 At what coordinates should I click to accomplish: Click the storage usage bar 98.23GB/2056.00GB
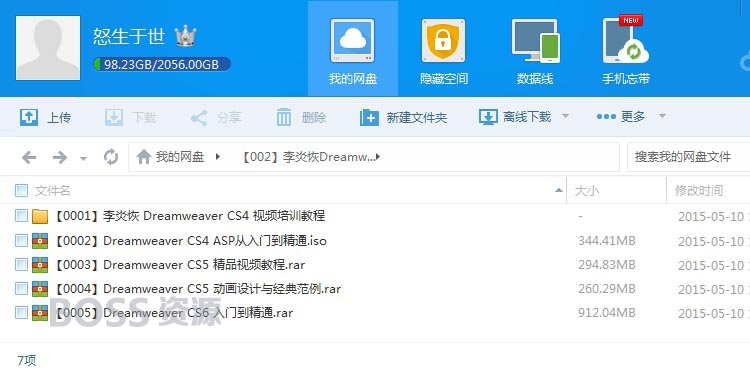162,64
